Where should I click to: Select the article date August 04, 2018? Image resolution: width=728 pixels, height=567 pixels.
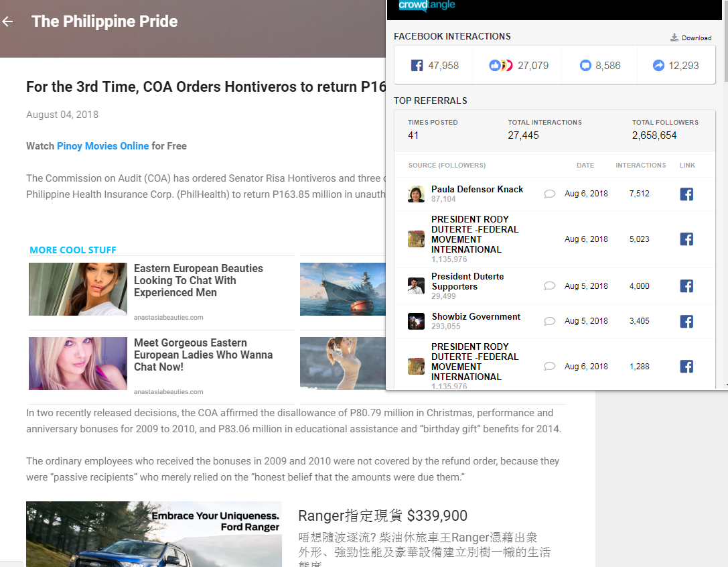coord(62,115)
